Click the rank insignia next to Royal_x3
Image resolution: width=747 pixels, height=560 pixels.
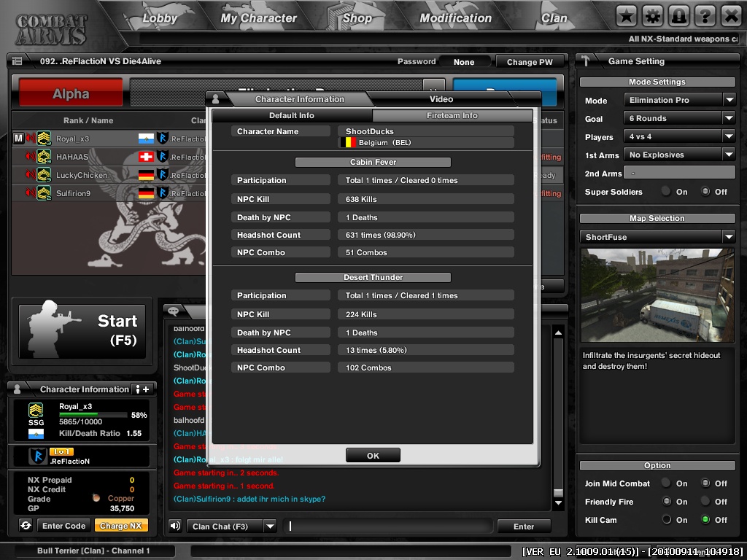point(44,139)
